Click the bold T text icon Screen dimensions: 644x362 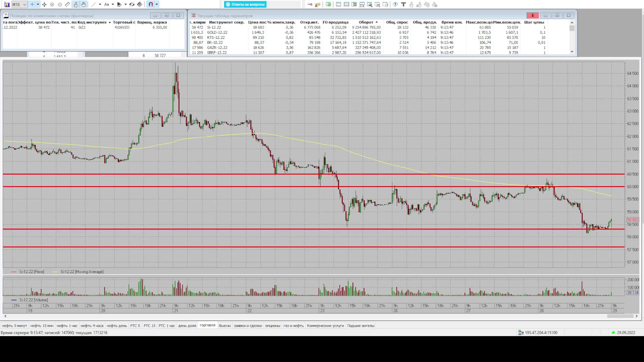[403, 5]
